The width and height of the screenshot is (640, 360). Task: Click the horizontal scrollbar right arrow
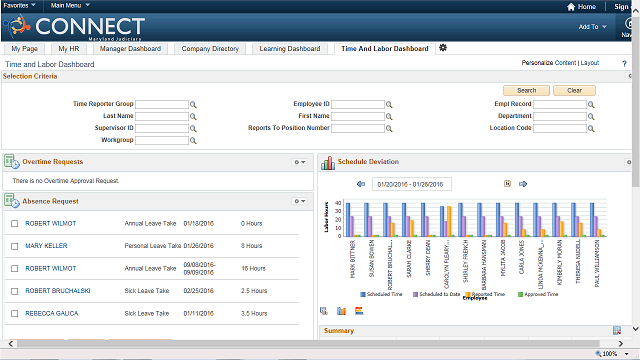[x=620, y=344]
